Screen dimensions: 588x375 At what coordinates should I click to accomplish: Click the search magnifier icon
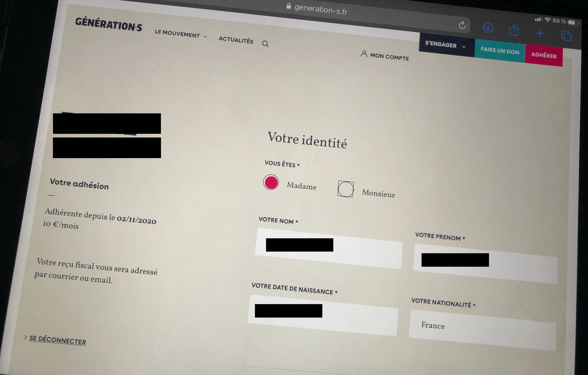pos(265,44)
